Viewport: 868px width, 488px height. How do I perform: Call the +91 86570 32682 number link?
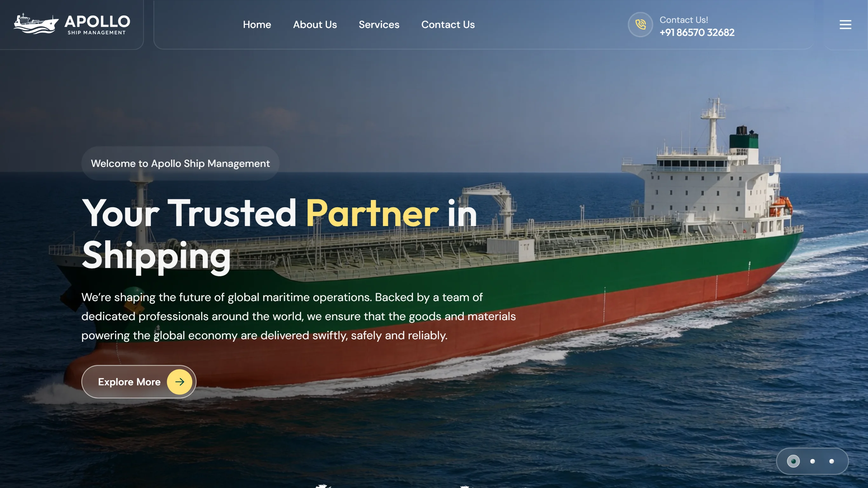tap(697, 32)
